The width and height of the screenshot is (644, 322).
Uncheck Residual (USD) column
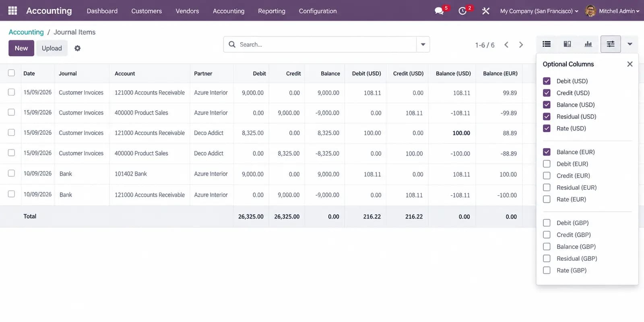[547, 116]
